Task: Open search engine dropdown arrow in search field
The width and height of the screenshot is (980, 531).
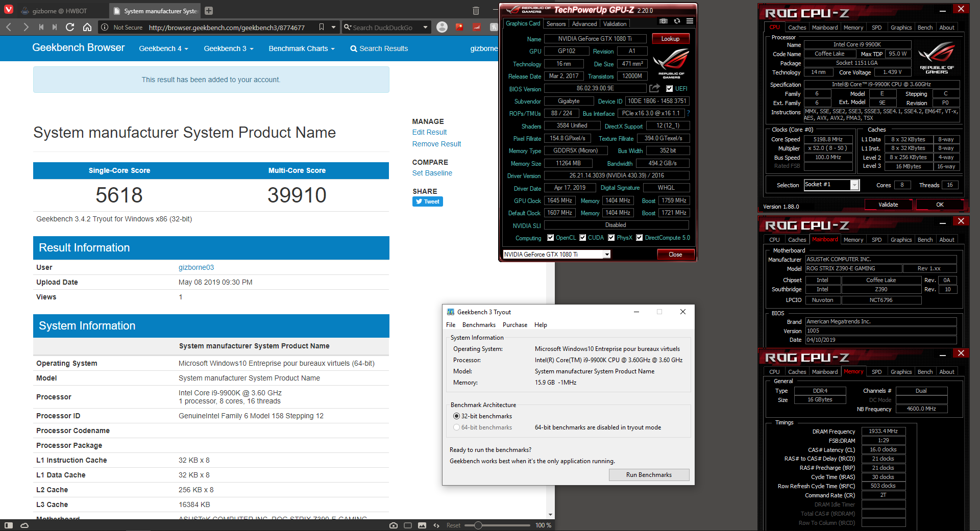Action: tap(425, 28)
